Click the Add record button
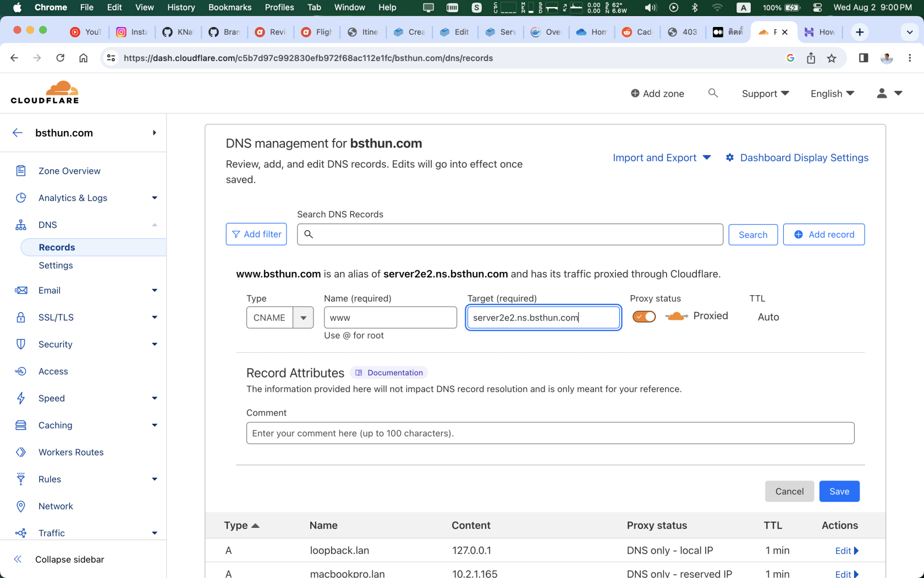924x578 pixels. (824, 235)
